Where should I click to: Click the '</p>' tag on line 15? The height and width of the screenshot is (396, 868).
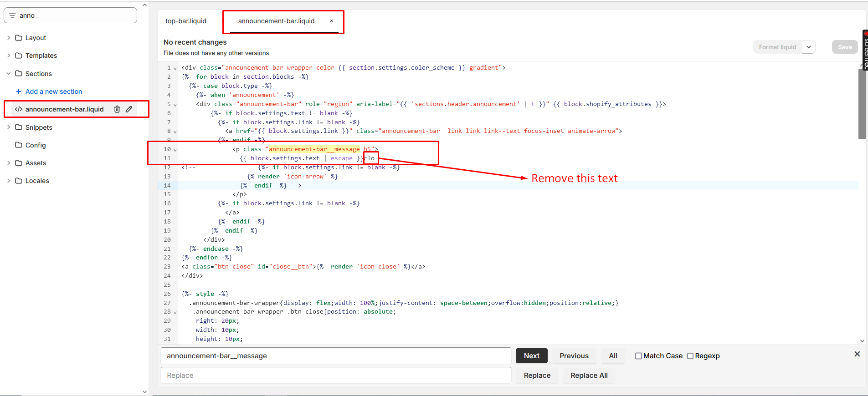point(240,194)
